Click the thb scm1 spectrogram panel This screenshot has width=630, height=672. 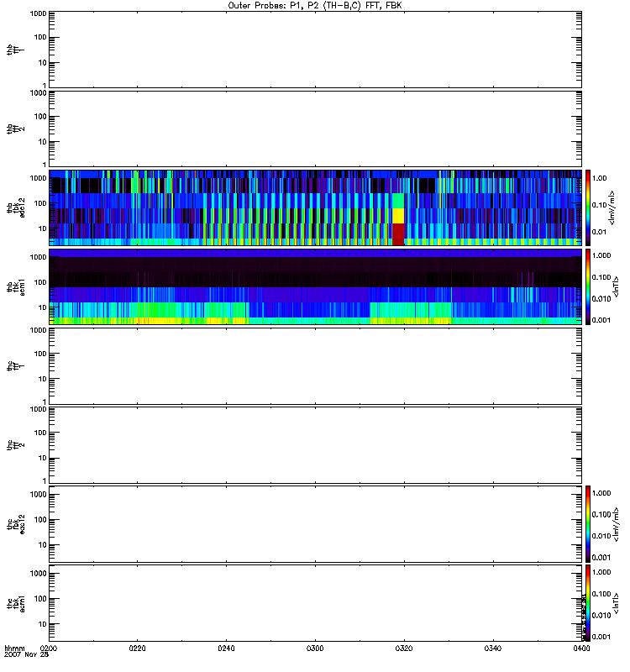(x=314, y=286)
